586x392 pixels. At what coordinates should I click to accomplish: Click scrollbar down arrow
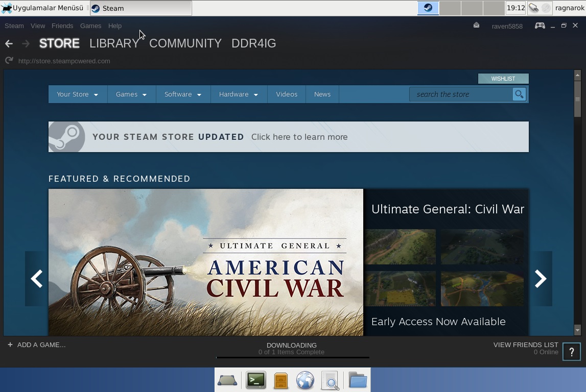(x=577, y=330)
